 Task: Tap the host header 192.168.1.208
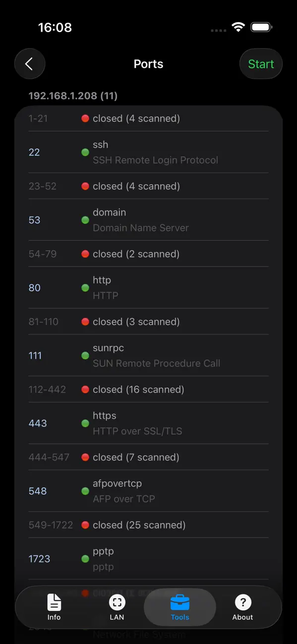(72, 96)
